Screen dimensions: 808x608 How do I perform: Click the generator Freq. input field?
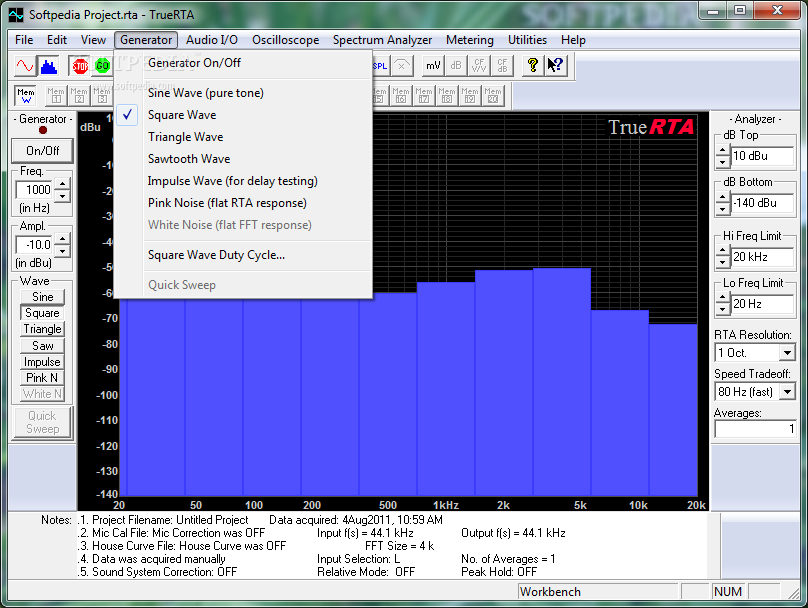point(35,190)
